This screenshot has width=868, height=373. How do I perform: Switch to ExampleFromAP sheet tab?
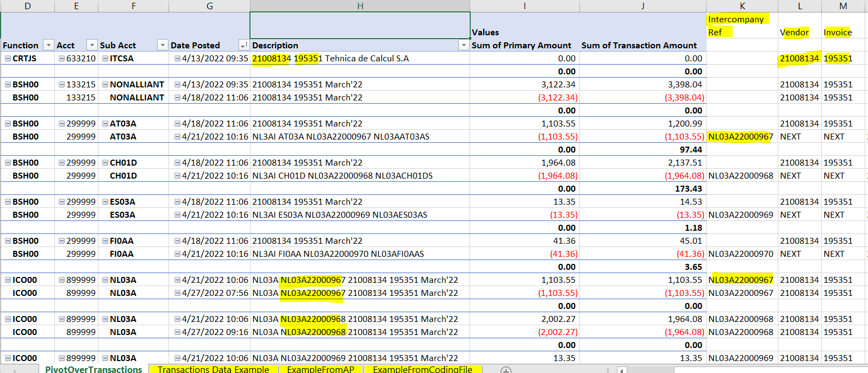point(320,369)
